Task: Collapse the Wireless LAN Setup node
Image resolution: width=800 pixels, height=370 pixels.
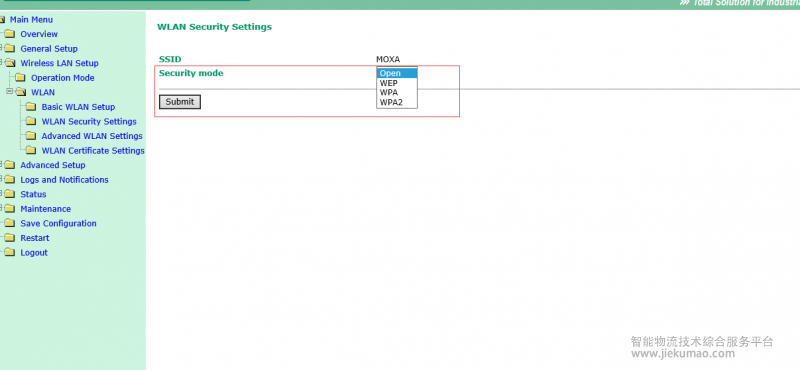Action: click(x=1, y=63)
